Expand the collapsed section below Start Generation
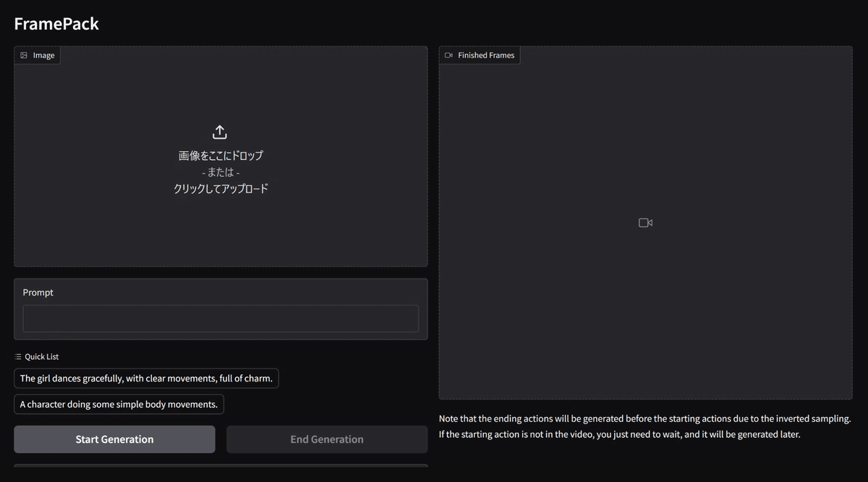The image size is (868, 482). (x=221, y=470)
